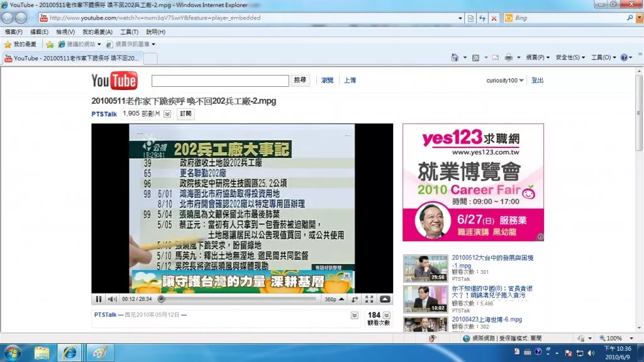Toggle compatibility view icon
This screenshot has width=644, height=362.
pyautogui.click(x=470, y=18)
